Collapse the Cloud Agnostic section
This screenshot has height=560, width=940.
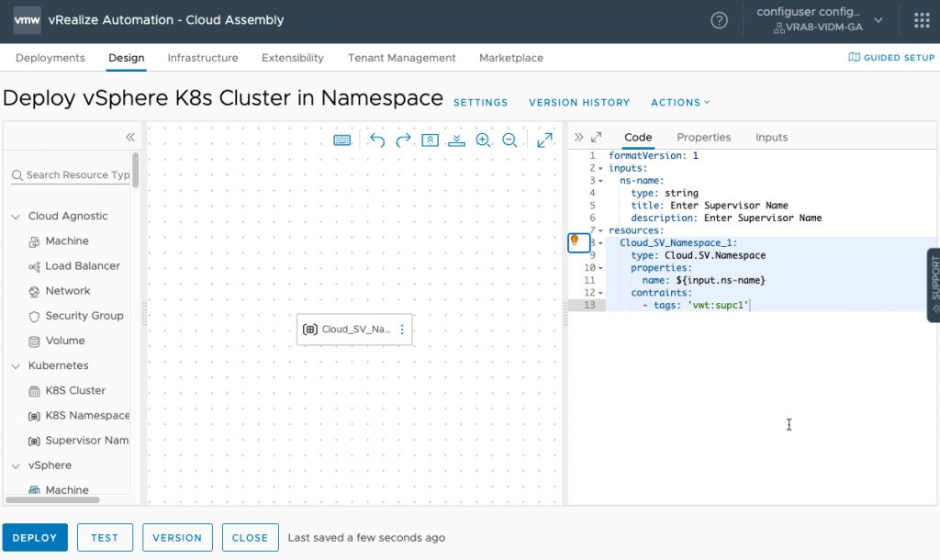tap(15, 216)
